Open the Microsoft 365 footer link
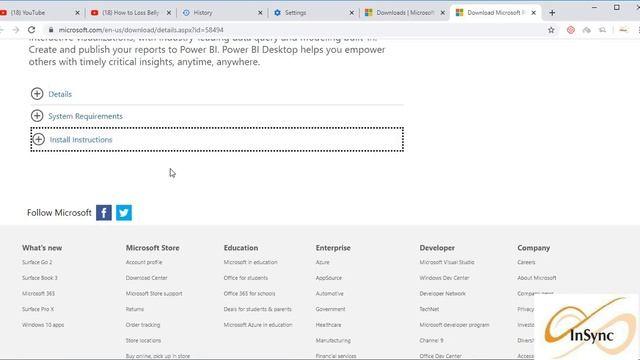The width and height of the screenshot is (640, 360). (38, 293)
